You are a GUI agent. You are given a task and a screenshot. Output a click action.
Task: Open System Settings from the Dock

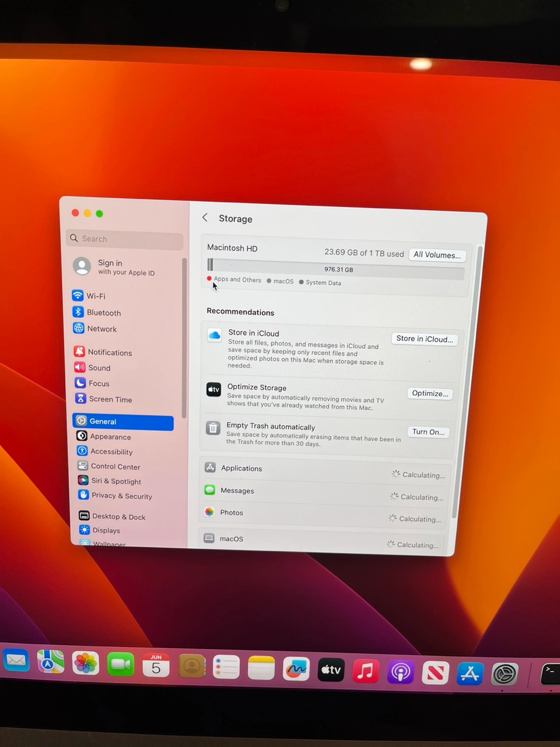(x=505, y=675)
